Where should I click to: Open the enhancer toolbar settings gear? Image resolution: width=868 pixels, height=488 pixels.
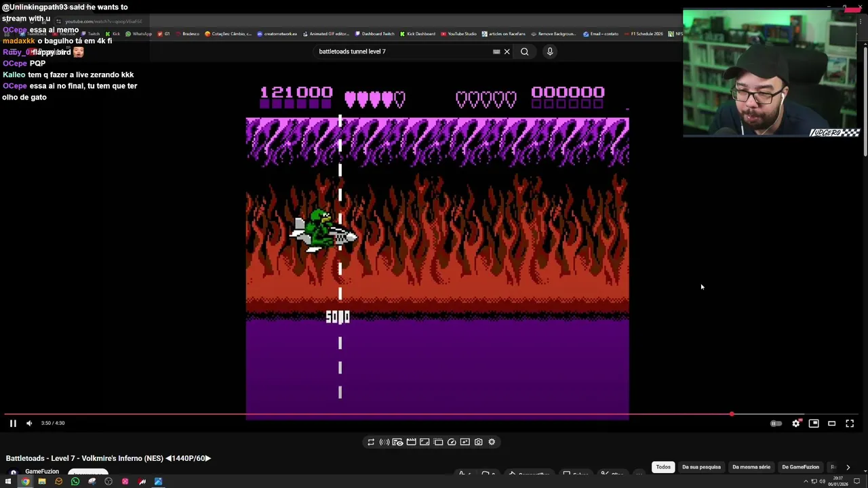coord(492,442)
